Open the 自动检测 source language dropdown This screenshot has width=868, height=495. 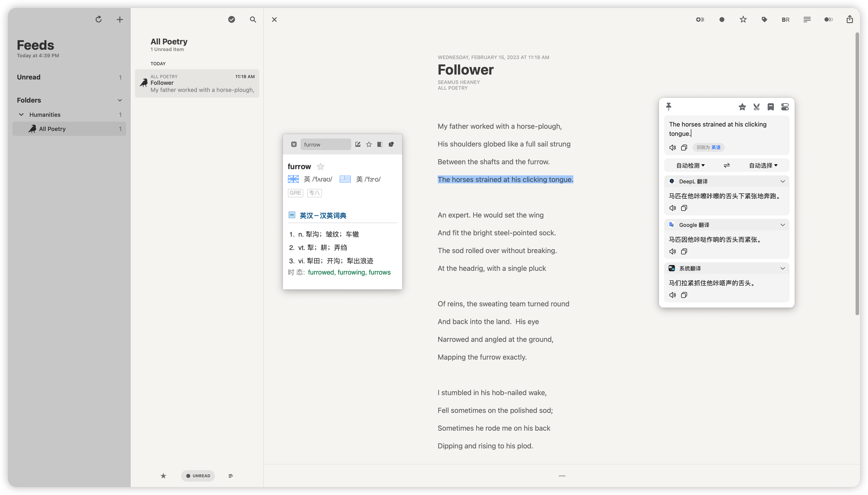pyautogui.click(x=690, y=165)
